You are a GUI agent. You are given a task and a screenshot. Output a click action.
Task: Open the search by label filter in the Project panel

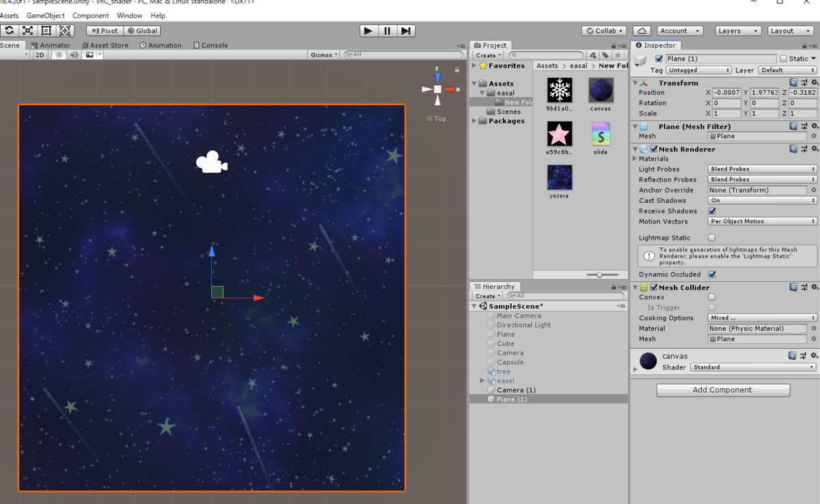pyautogui.click(x=605, y=55)
